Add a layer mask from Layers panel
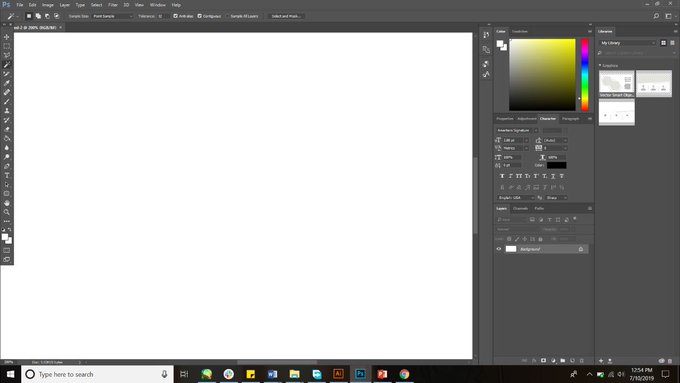 point(543,360)
